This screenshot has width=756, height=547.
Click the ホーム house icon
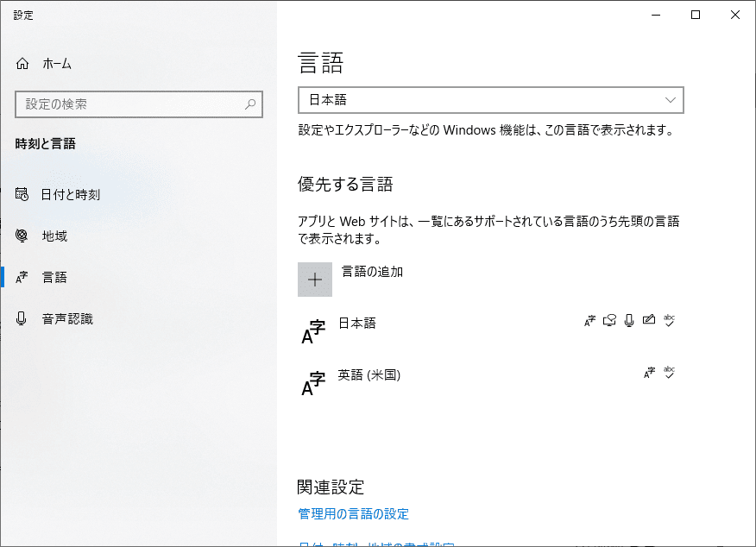pyautogui.click(x=25, y=63)
